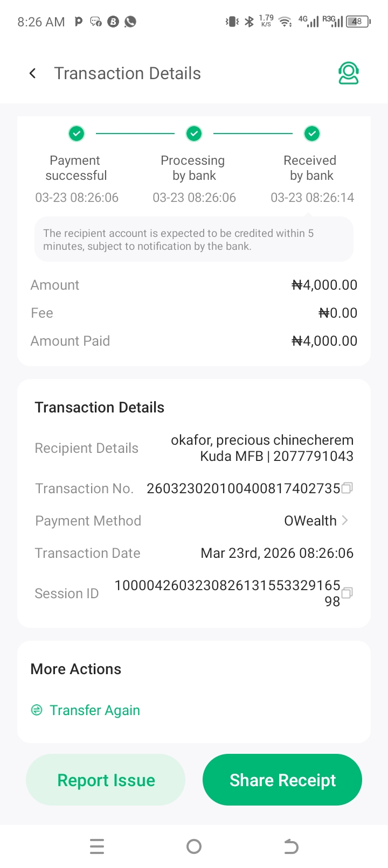The width and height of the screenshot is (388, 868).
Task: Tap the back arrow in header
Action: click(33, 73)
